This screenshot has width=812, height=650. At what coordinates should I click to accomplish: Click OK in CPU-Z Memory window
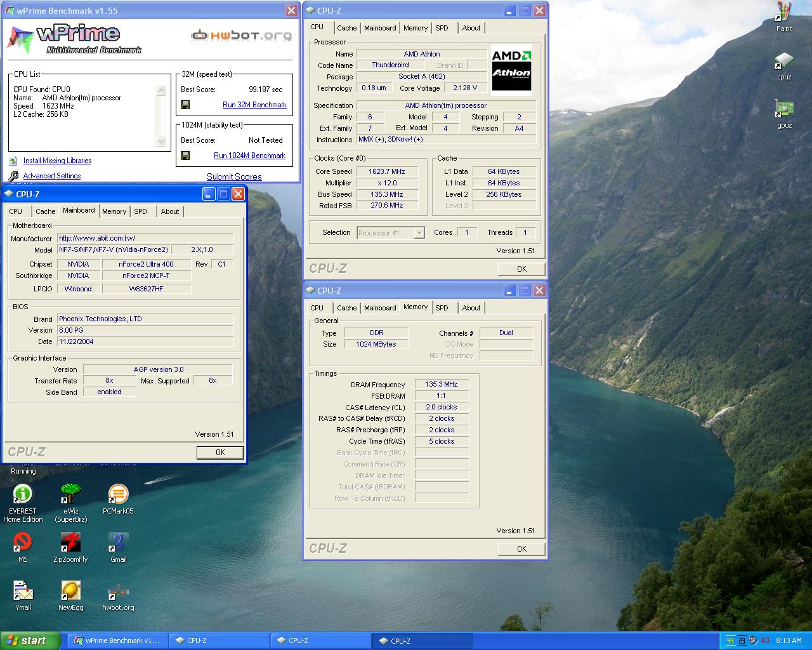[521, 549]
